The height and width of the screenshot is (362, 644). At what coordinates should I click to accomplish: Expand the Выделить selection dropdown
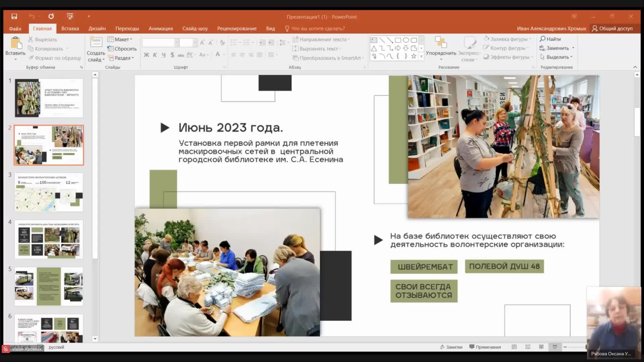coord(557,57)
